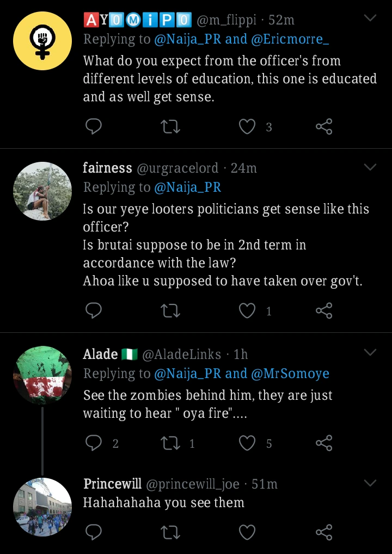
Task: Open Princewill's profile picture
Action: point(42,507)
